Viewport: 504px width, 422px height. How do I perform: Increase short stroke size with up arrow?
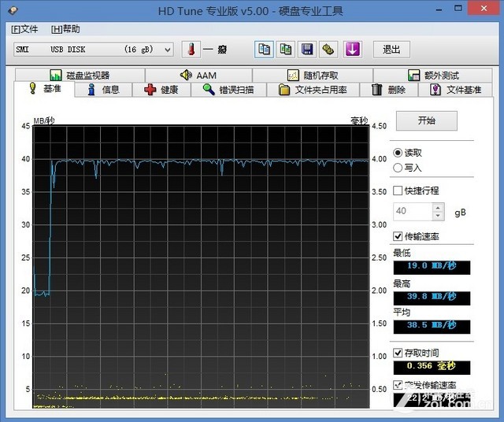point(438,207)
